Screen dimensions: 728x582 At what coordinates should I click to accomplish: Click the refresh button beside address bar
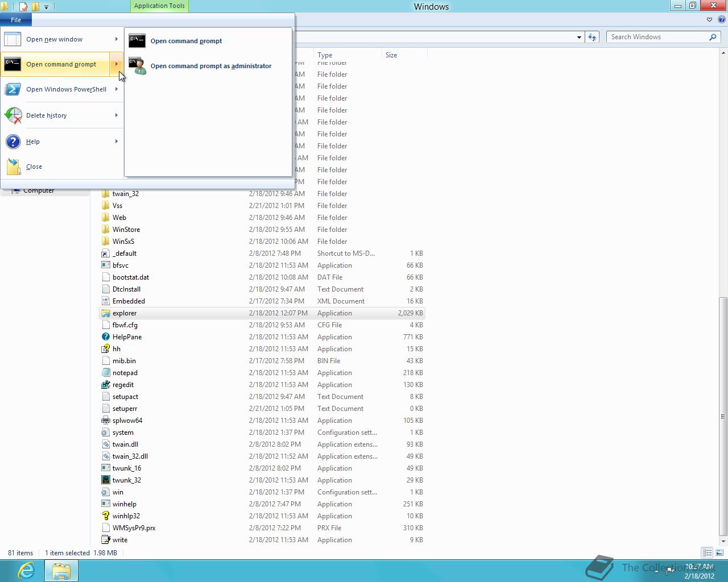[592, 37]
